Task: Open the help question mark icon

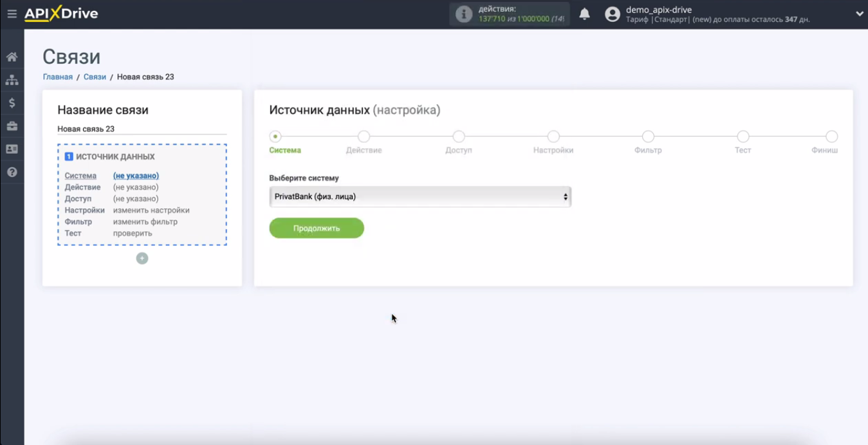Action: click(12, 172)
